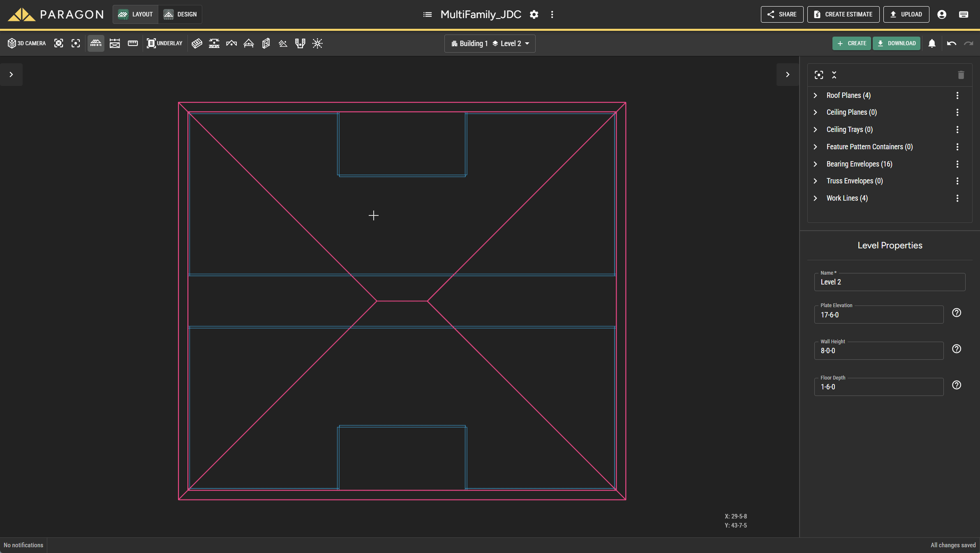Click the starburst snap icon in toolbar
The image size is (980, 553).
[x=317, y=43]
